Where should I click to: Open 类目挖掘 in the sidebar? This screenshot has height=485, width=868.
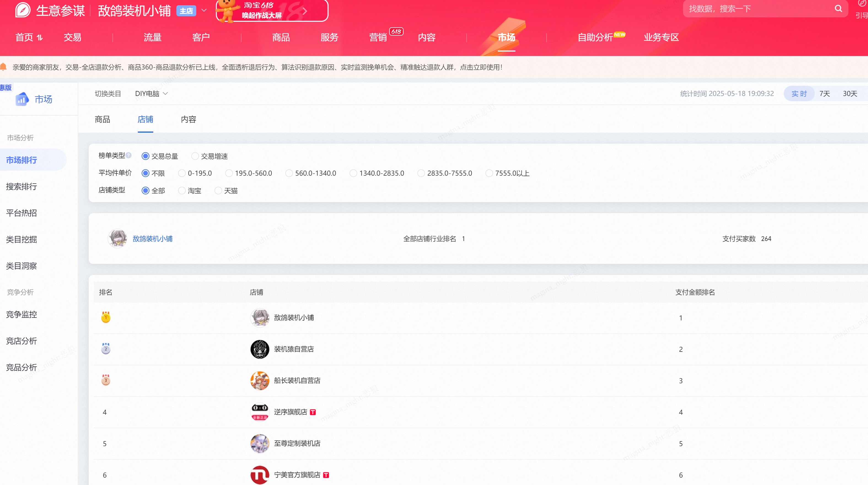click(22, 239)
